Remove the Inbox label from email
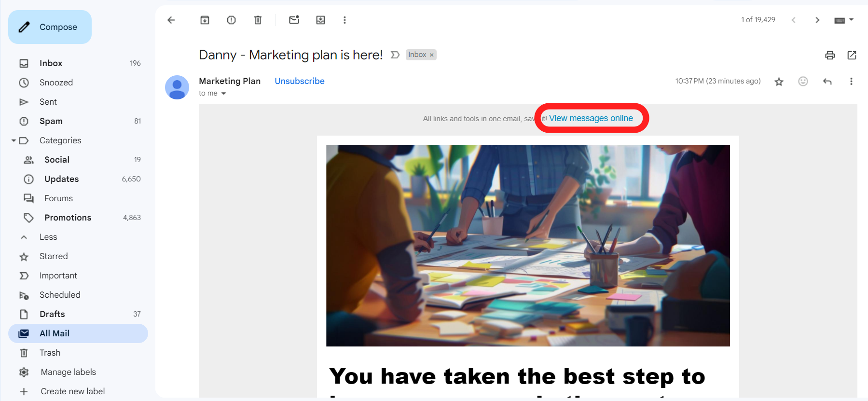The height and width of the screenshot is (401, 868). pyautogui.click(x=432, y=55)
